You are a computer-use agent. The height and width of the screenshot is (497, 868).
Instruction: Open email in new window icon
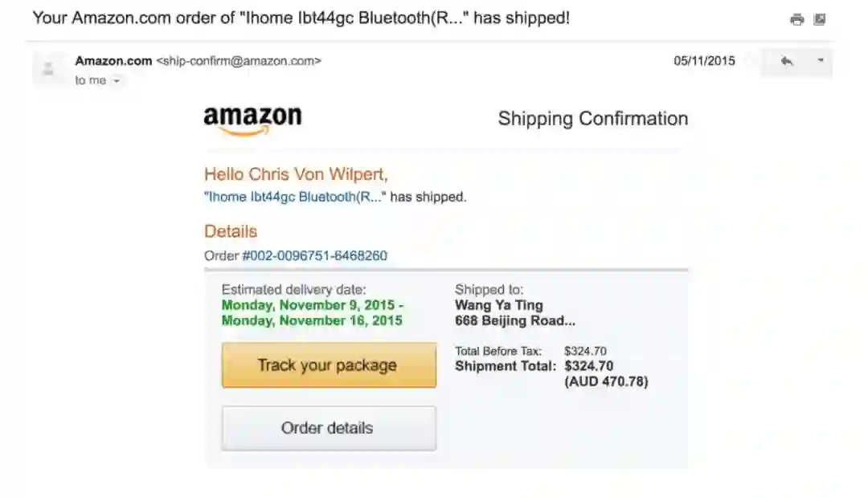820,19
